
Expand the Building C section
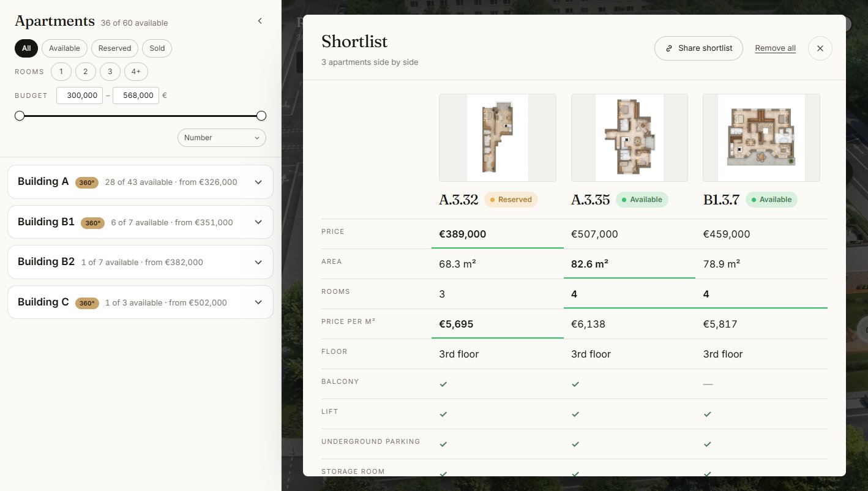140,302
